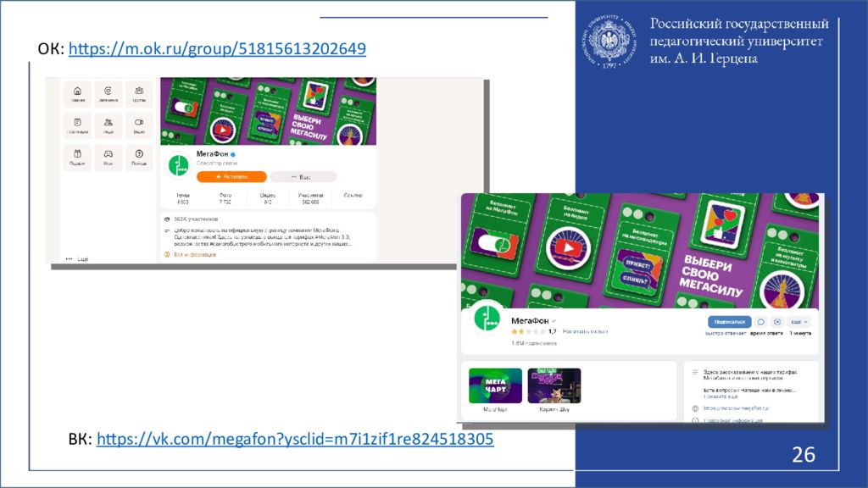This screenshot has height=488, width=868.
Task: Open the OK groups tile in the sidebar
Action: coord(139,94)
